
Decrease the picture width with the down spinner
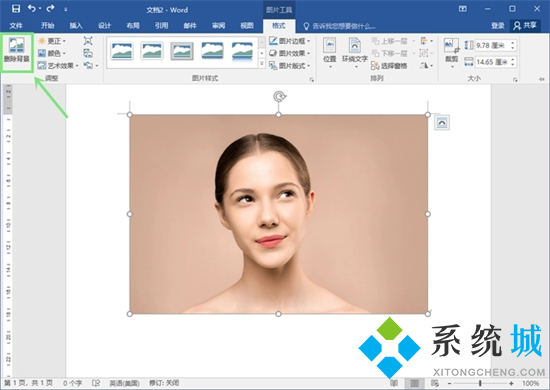pyautogui.click(x=513, y=65)
